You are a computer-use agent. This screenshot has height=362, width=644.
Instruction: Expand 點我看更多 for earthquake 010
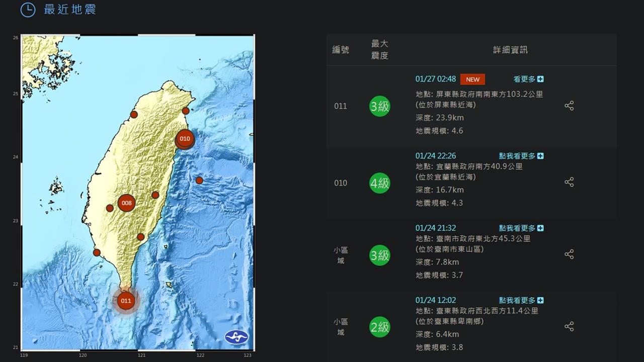[x=519, y=156]
